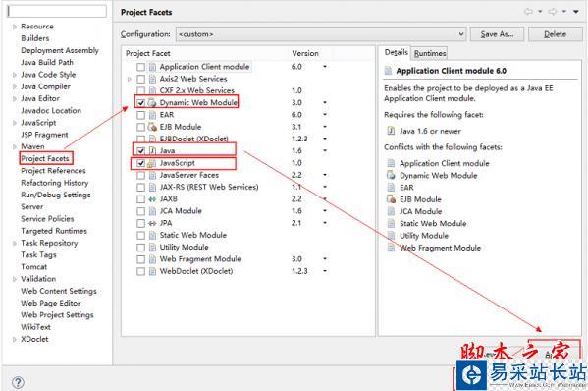Image resolution: width=588 pixels, height=391 pixels.
Task: Check the Static Web Module checkbox
Action: [140, 235]
